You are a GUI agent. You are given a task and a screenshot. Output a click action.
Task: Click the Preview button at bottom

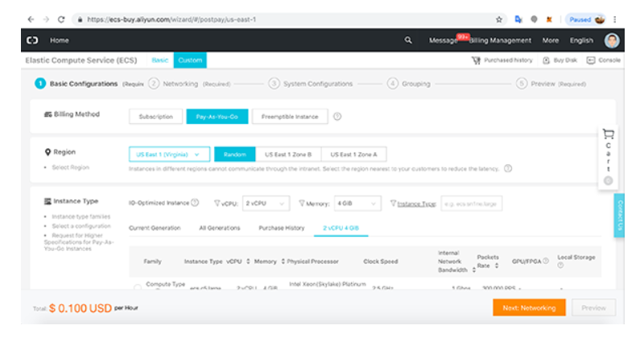pyautogui.click(x=593, y=308)
